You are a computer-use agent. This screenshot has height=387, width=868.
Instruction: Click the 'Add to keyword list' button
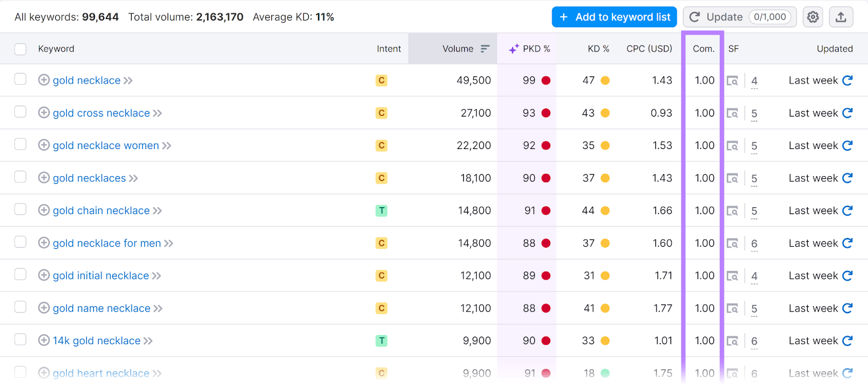point(614,17)
